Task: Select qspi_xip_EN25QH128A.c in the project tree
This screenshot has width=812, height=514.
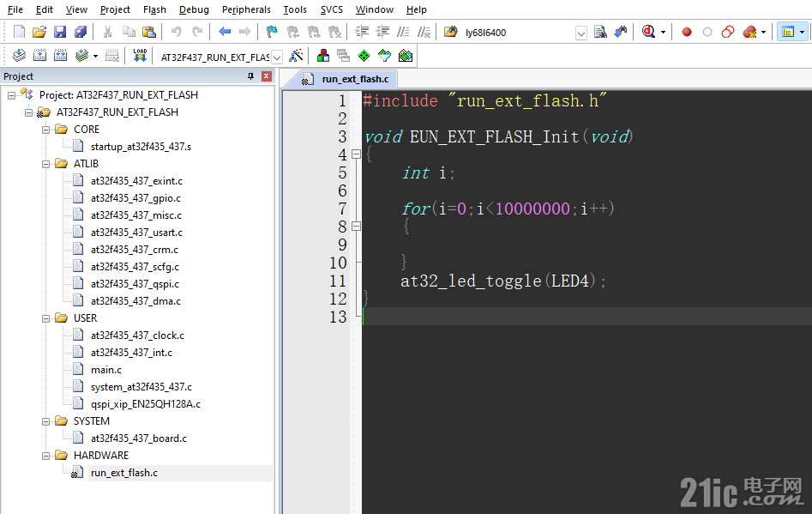Action: [146, 403]
